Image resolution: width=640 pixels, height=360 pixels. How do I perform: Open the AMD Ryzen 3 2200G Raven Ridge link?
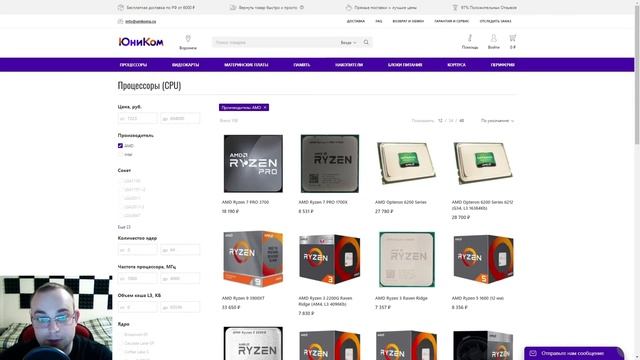point(325,301)
